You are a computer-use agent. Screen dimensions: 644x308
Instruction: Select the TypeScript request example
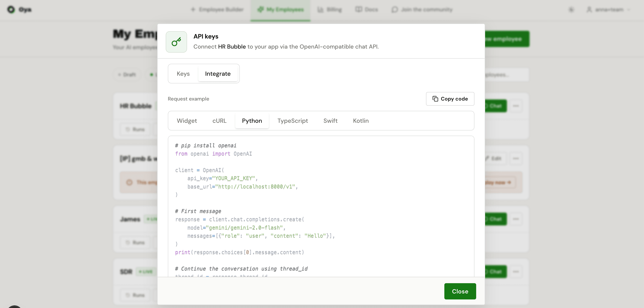(293, 121)
